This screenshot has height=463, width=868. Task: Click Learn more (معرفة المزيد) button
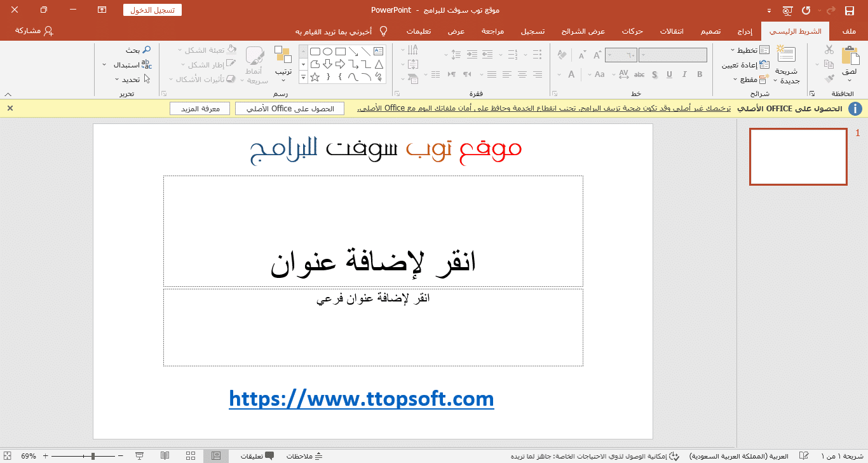click(200, 109)
